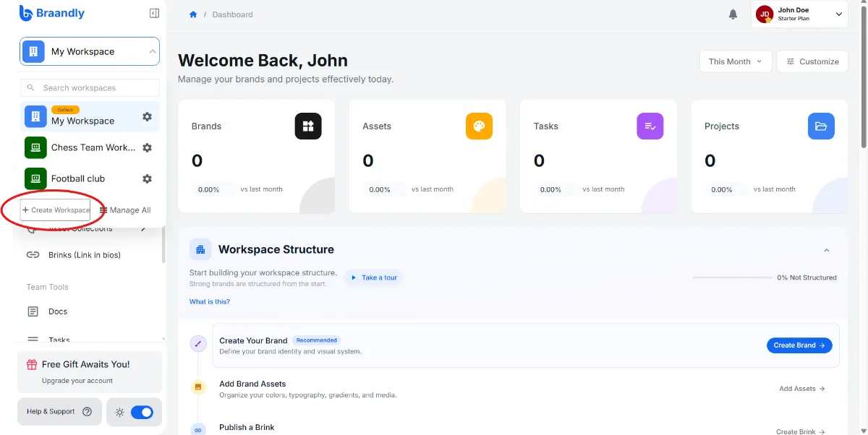
Task: Open settings gear for My Workspace
Action: click(147, 116)
